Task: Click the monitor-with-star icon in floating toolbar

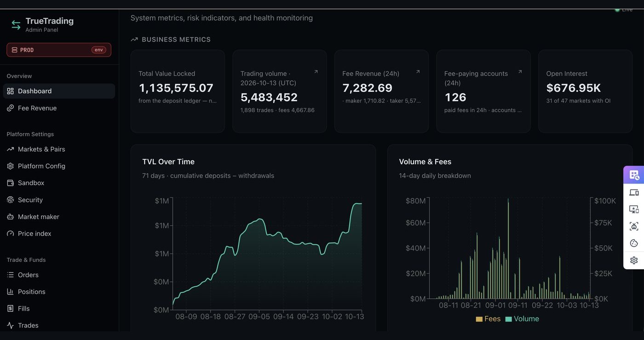Action: pos(634,210)
